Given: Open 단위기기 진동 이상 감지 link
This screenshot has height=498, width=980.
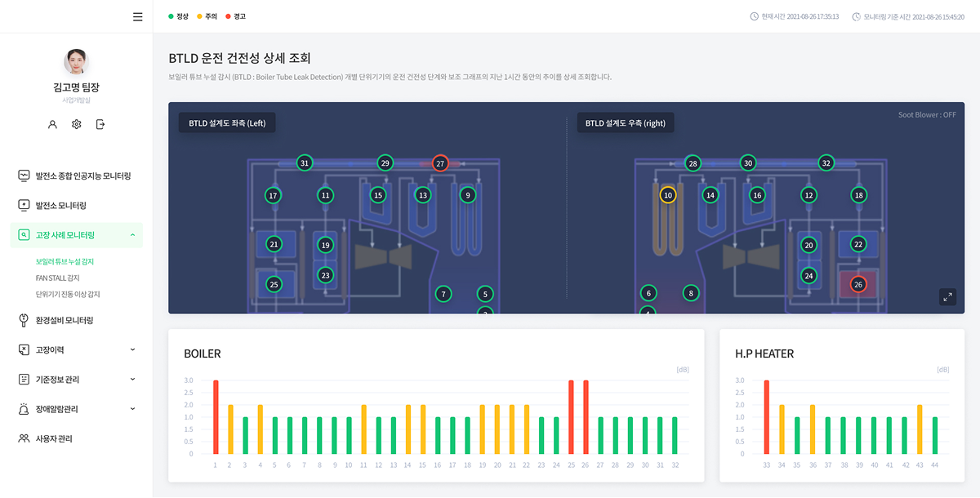Looking at the screenshot, I should [x=68, y=294].
